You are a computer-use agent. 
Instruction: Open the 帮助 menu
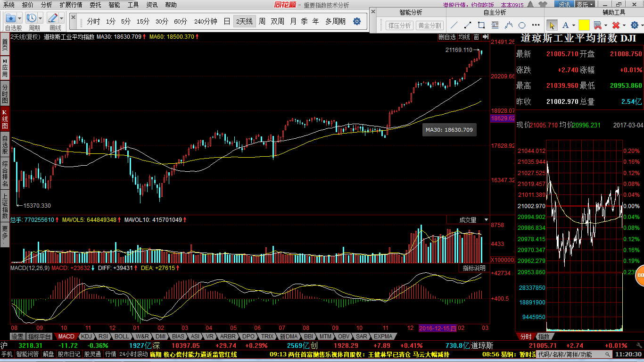171,5
